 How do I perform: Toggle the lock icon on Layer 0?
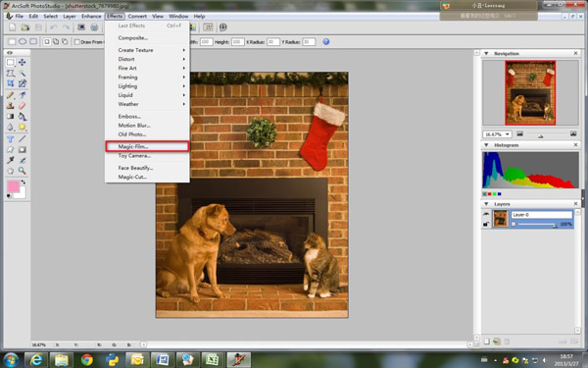coord(486,224)
